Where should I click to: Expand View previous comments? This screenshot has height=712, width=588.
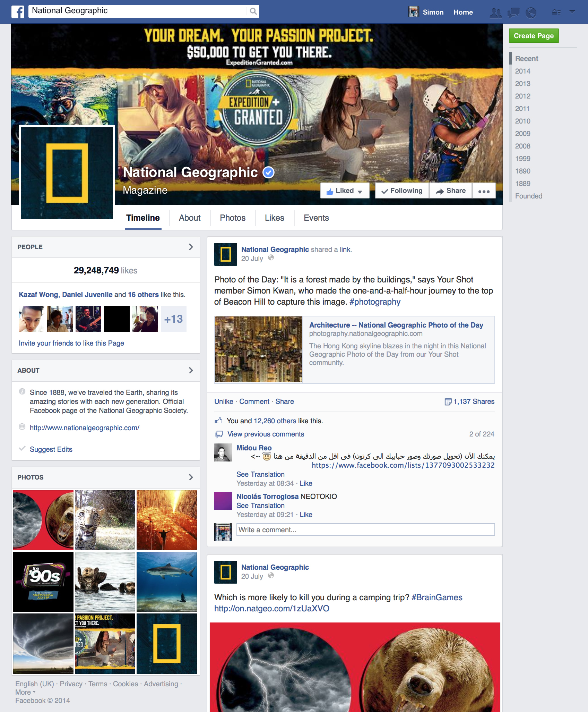266,434
